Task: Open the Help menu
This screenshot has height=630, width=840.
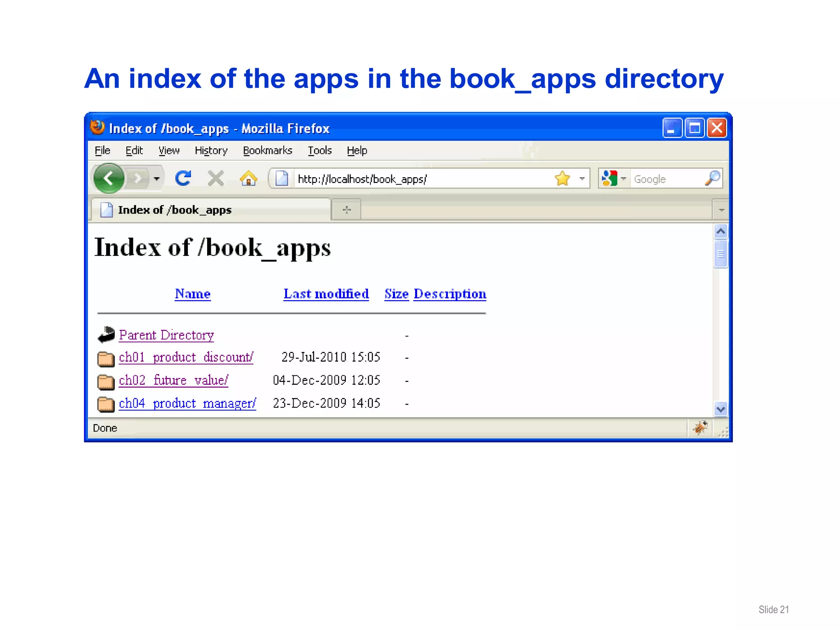Action: point(357,151)
